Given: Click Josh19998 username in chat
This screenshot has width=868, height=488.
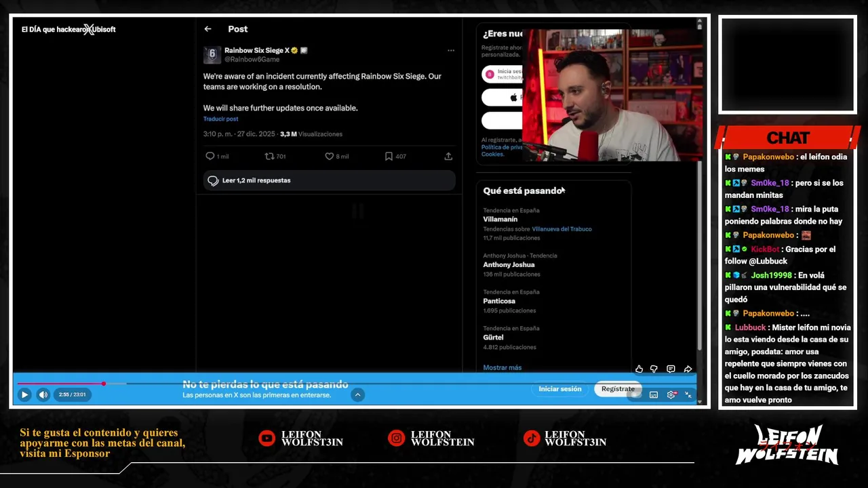Looking at the screenshot, I should [771, 275].
